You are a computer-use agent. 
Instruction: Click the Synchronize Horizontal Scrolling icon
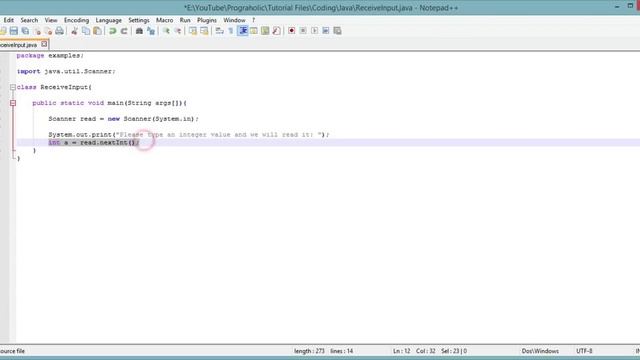[x=204, y=31]
